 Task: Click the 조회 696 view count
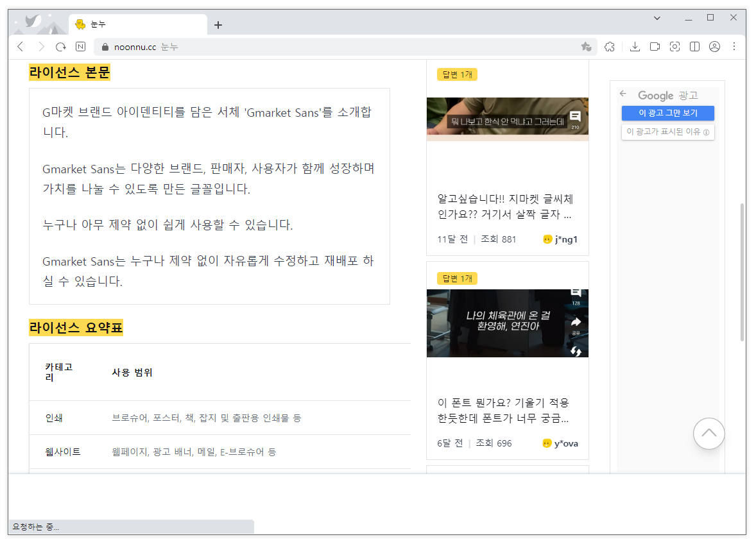(x=494, y=443)
